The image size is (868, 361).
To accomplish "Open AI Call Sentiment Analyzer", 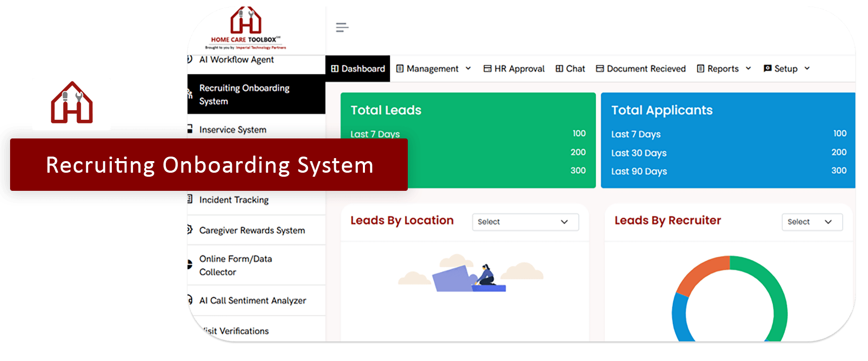I will pyautogui.click(x=253, y=301).
